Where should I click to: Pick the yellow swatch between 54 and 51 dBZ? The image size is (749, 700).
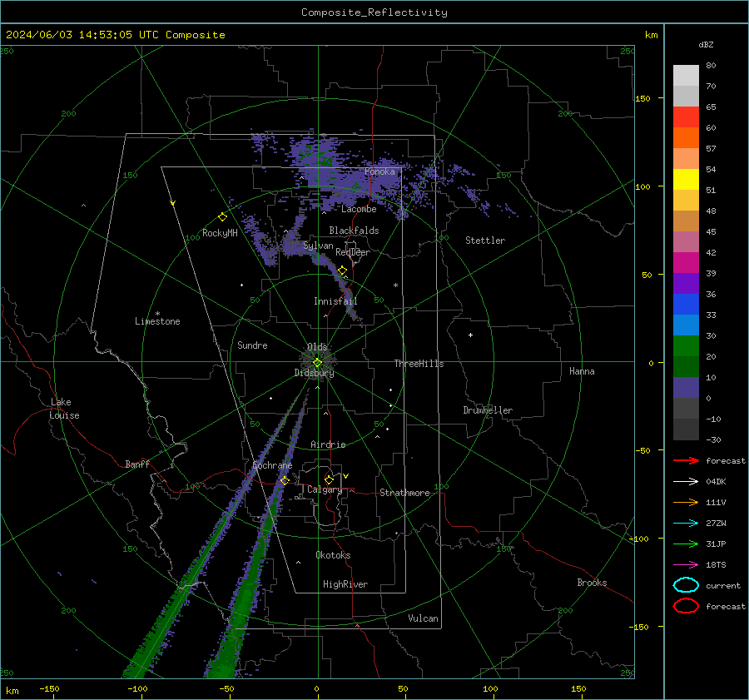(x=686, y=180)
